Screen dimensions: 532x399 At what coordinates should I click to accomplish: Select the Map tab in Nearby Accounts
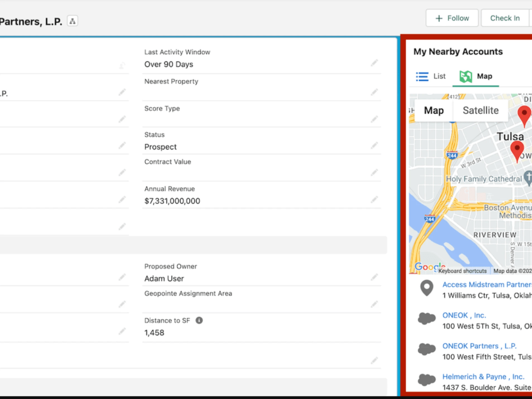[x=476, y=76]
